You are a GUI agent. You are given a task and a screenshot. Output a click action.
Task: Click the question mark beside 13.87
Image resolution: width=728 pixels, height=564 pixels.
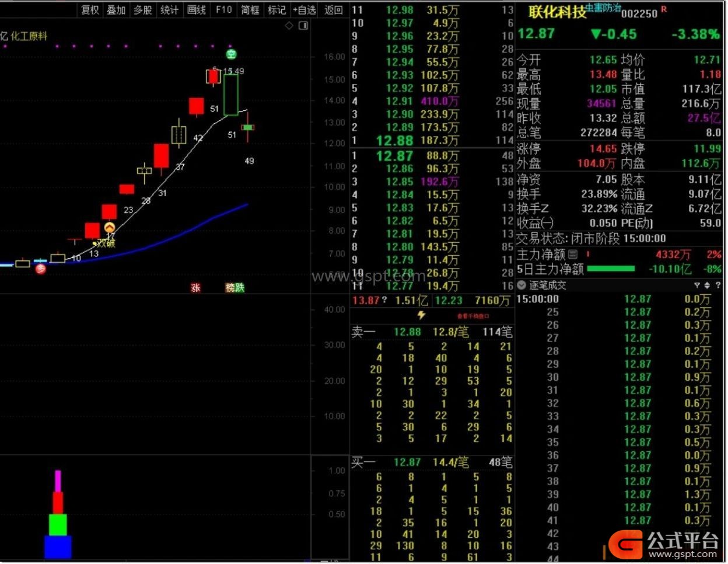pyautogui.click(x=385, y=301)
